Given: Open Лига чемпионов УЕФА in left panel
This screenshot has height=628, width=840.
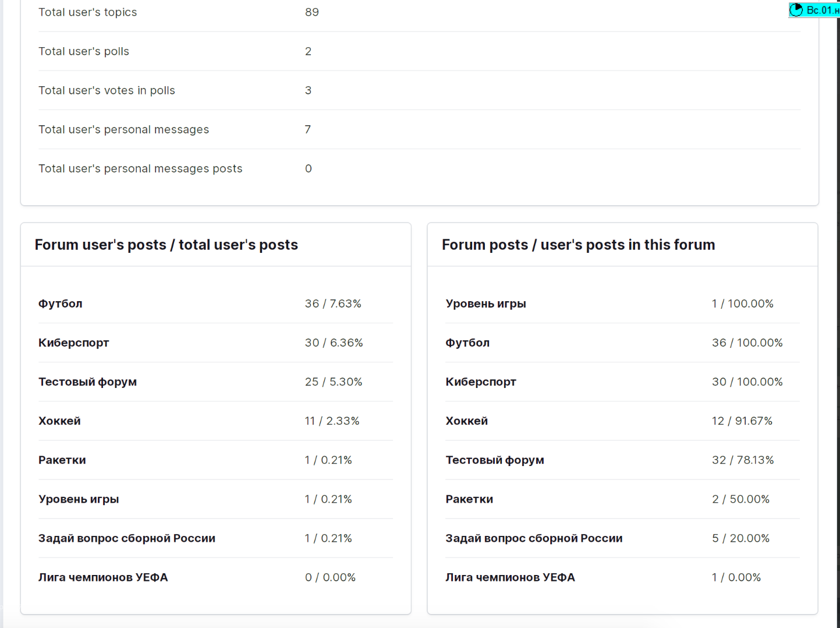Looking at the screenshot, I should 103,577.
